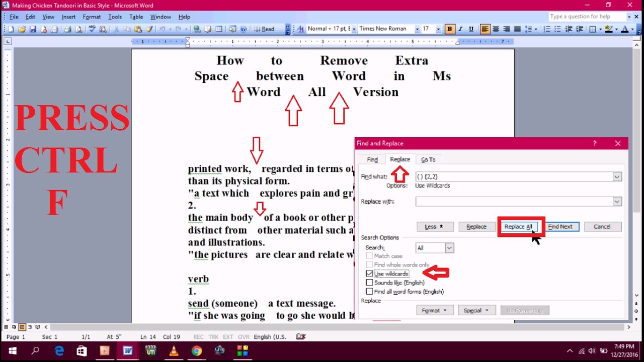
Task: Switch to the Go To tab
Action: click(x=429, y=159)
